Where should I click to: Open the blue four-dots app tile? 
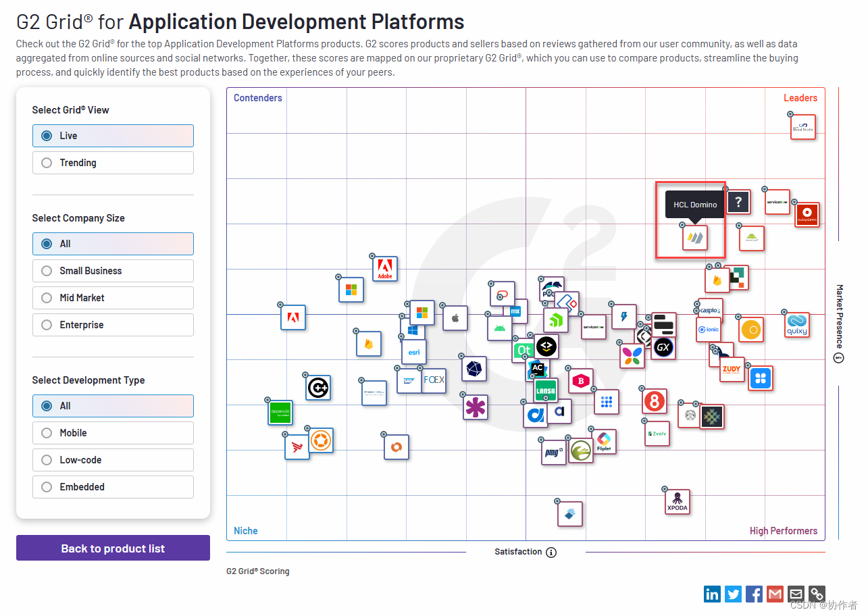760,378
